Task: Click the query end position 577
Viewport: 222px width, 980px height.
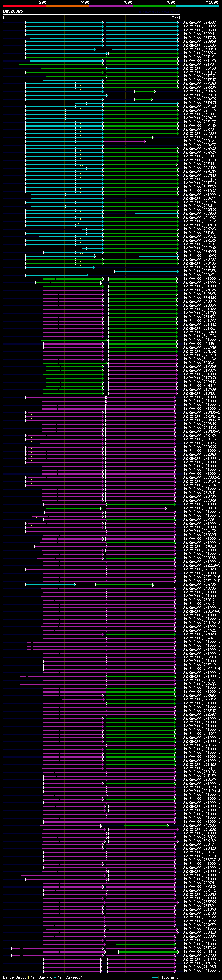Action: click(x=175, y=17)
